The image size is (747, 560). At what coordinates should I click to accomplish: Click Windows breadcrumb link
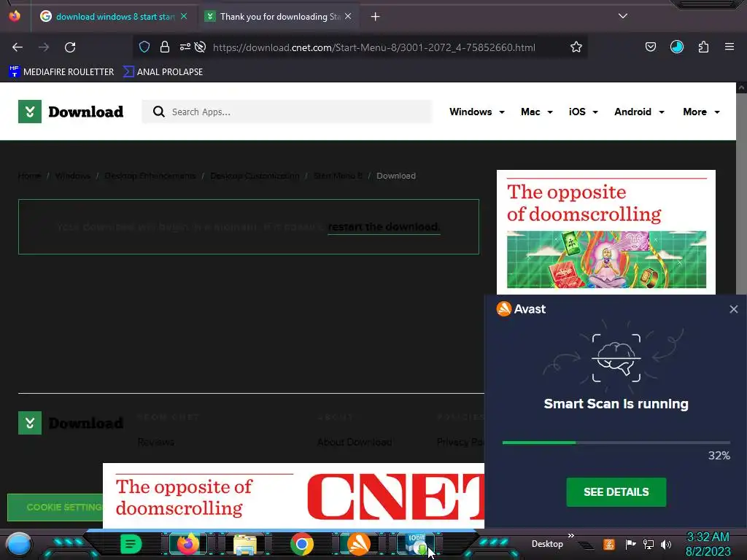point(72,176)
